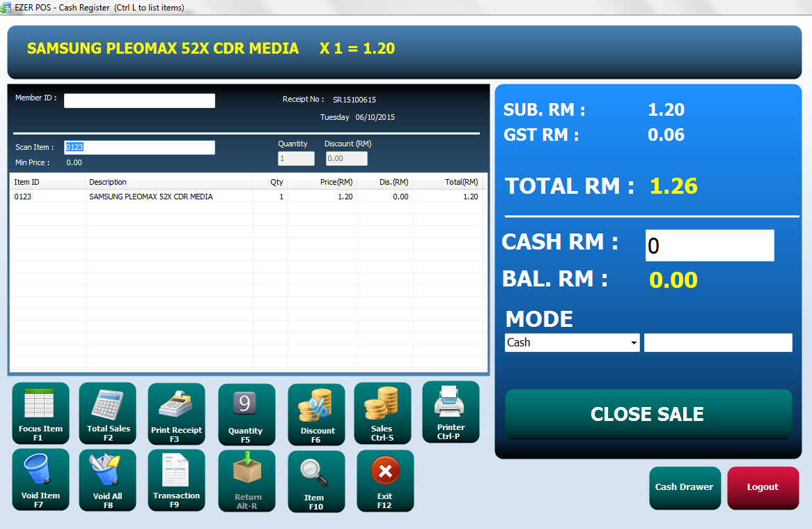Click the date Tuesday 06/10/2015
Viewport: 812px width, 529px height.
point(357,117)
